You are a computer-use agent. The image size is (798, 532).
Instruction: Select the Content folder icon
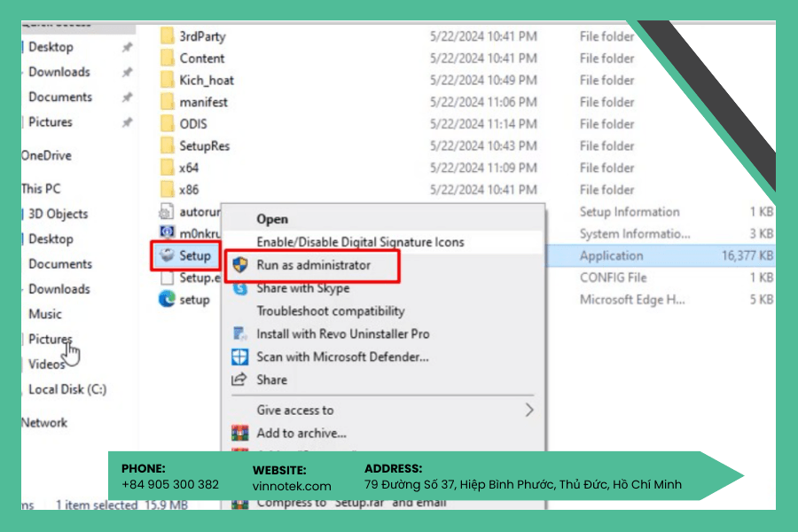tap(167, 58)
